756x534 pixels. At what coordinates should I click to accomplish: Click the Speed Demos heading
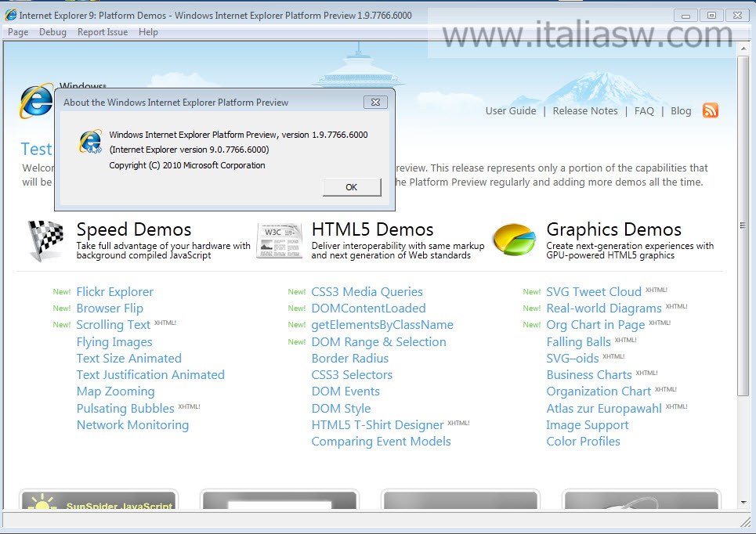(133, 229)
